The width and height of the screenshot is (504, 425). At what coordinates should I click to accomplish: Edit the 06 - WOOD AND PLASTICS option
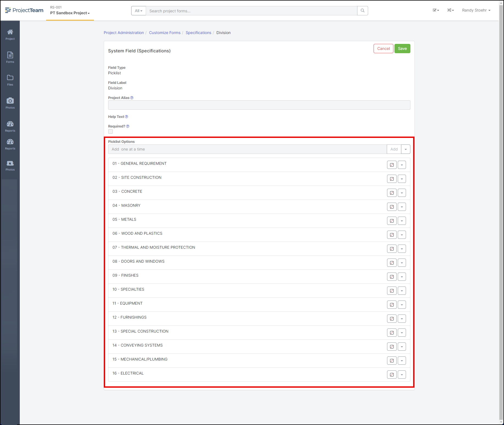[392, 235]
